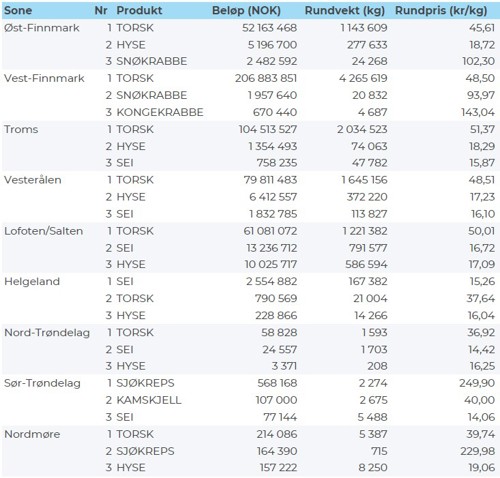The height and width of the screenshot is (478, 500).
Task: Click the weight value 4 265 619
Action: (x=363, y=78)
